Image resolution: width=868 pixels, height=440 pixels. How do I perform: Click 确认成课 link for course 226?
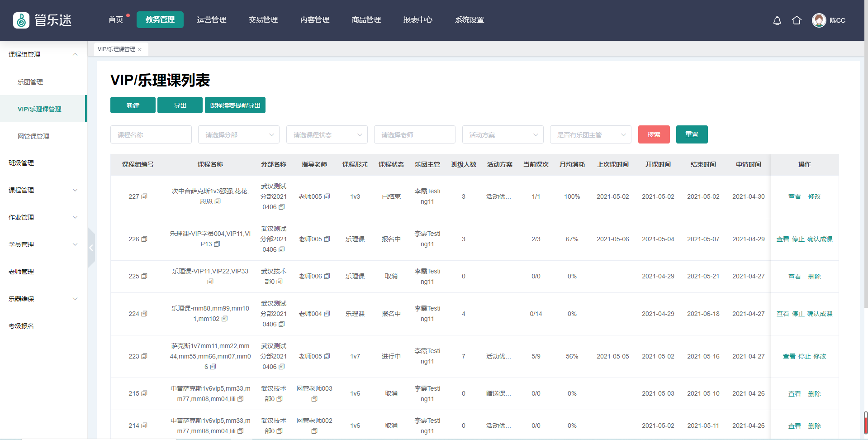pos(820,239)
